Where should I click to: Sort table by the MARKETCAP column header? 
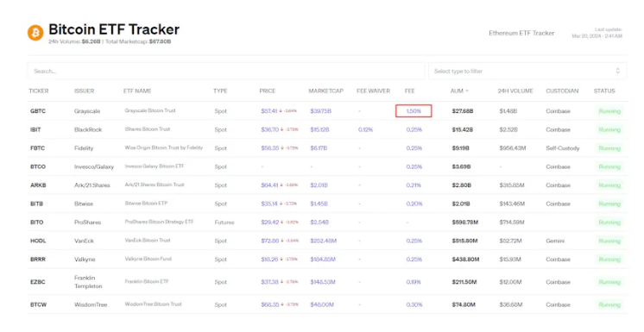click(325, 91)
